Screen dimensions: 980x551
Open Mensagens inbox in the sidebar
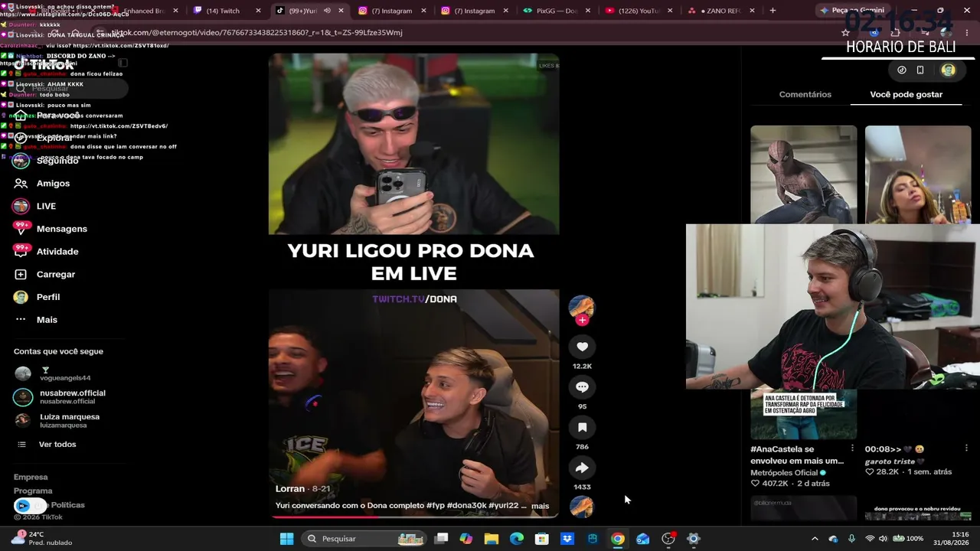(x=51, y=229)
